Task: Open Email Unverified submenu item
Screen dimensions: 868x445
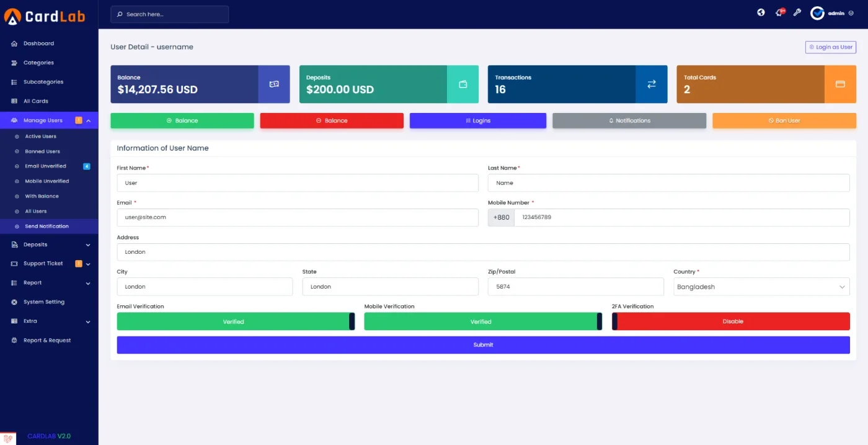Action: click(49, 166)
